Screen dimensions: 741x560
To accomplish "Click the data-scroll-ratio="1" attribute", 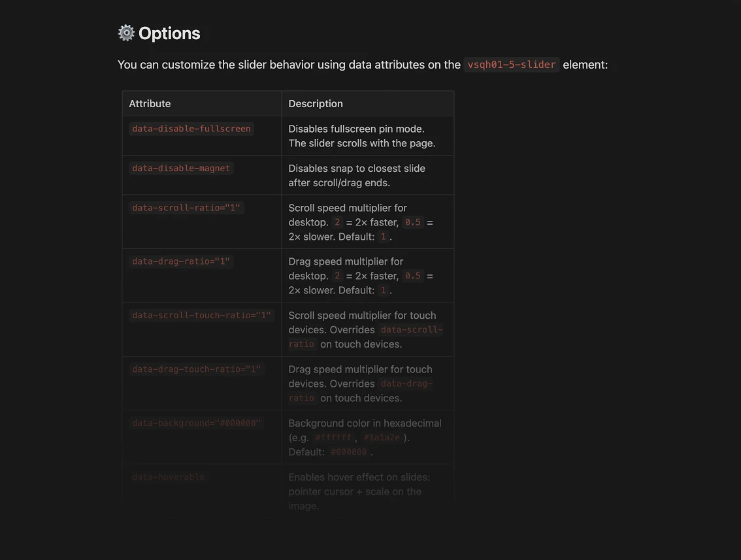I will pyautogui.click(x=186, y=207).
